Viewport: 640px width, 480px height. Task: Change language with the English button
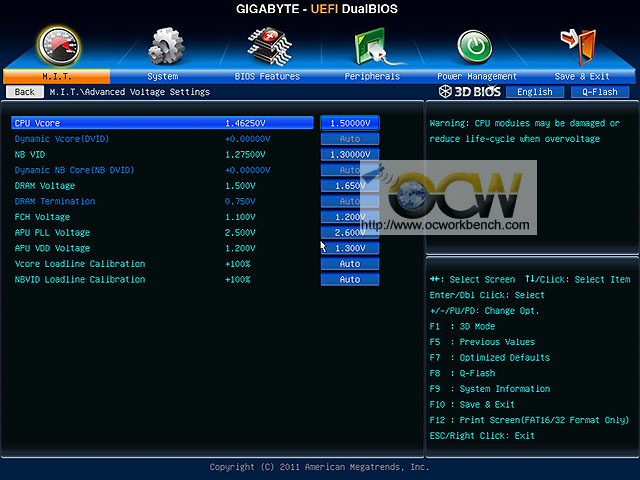(535, 92)
